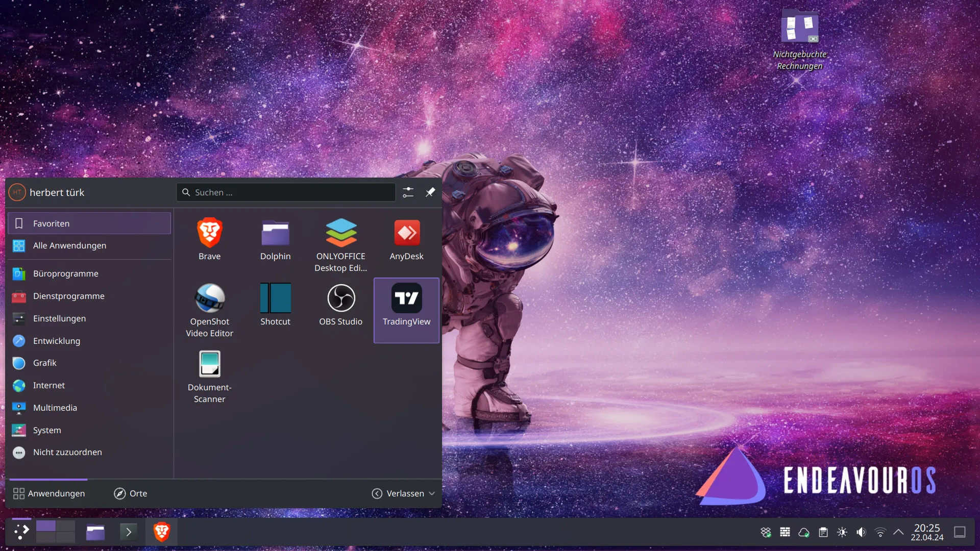The width and height of the screenshot is (980, 551).
Task: Pin the application launcher open
Action: pyautogui.click(x=430, y=192)
